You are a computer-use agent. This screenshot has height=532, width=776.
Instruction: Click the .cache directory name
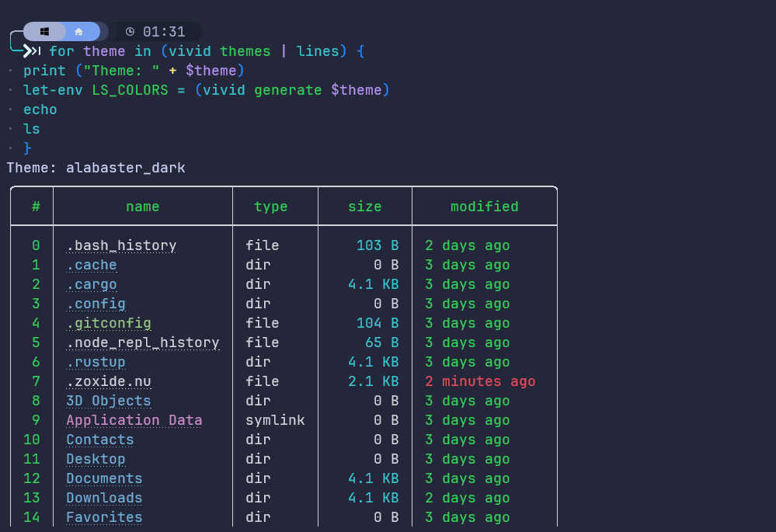(92, 265)
